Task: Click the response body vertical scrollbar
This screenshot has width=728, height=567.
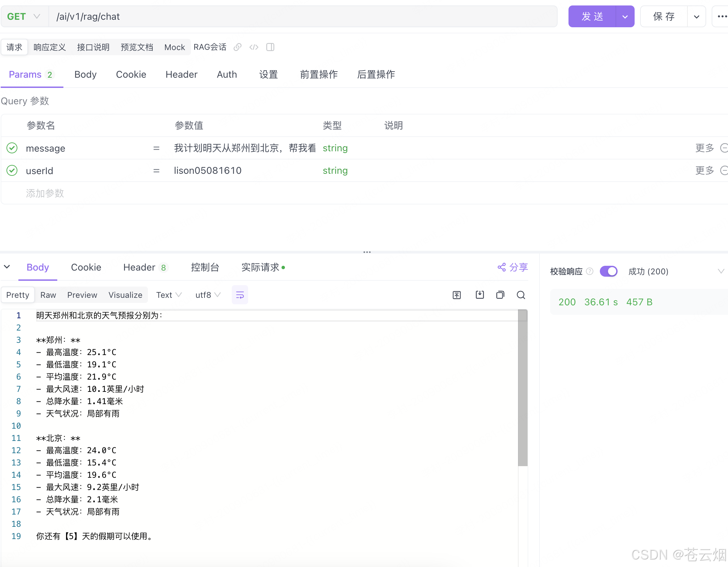Action: (x=522, y=388)
